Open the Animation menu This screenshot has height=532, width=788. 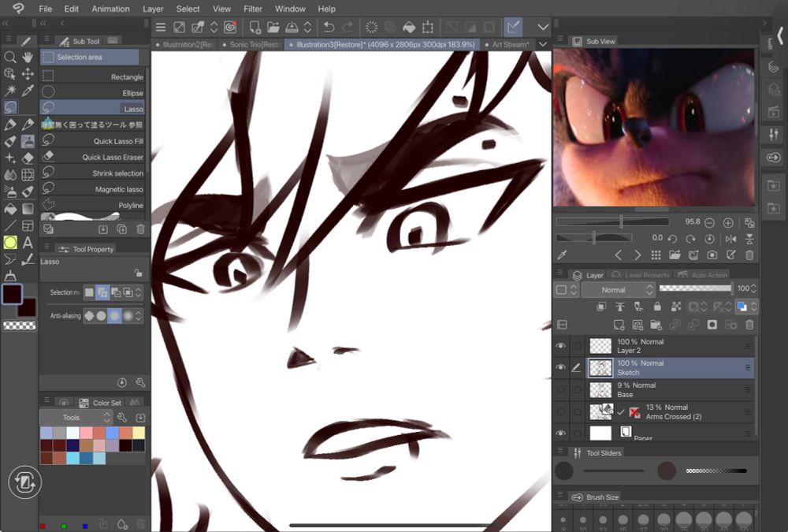tap(110, 9)
